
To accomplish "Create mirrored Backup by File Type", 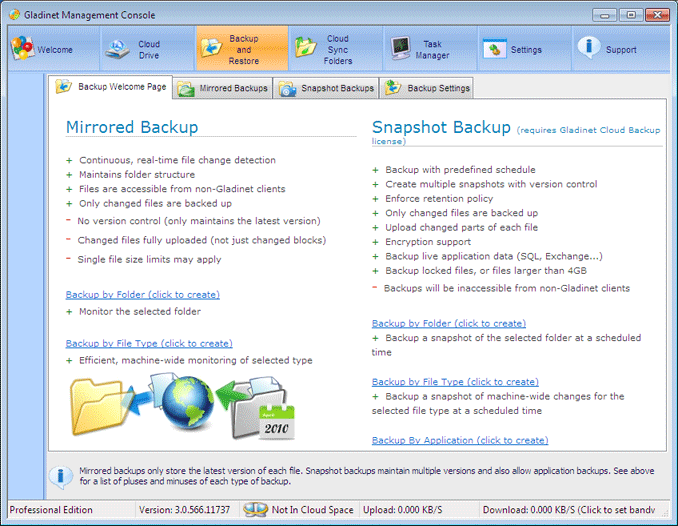I will (149, 343).
